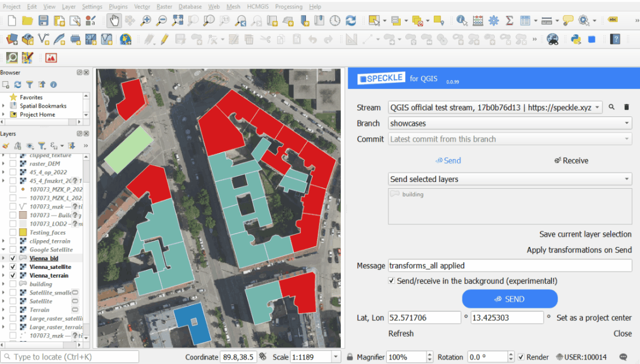
Task: Toggle editing with the yellow pencil icon
Action: pos(165,39)
